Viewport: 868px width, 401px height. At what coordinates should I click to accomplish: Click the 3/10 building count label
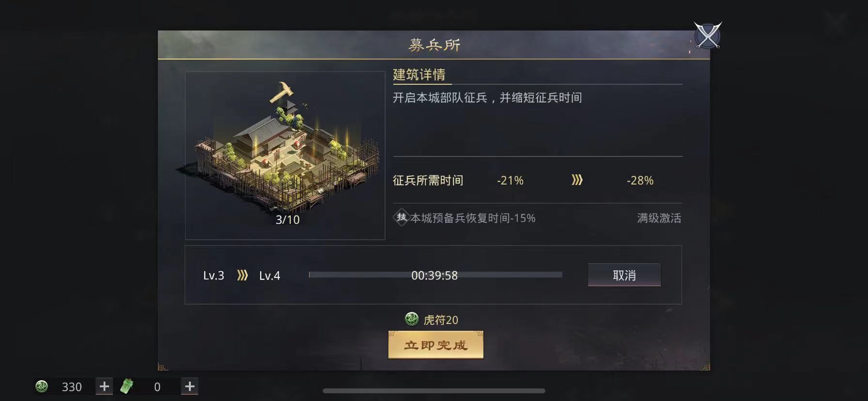click(288, 220)
